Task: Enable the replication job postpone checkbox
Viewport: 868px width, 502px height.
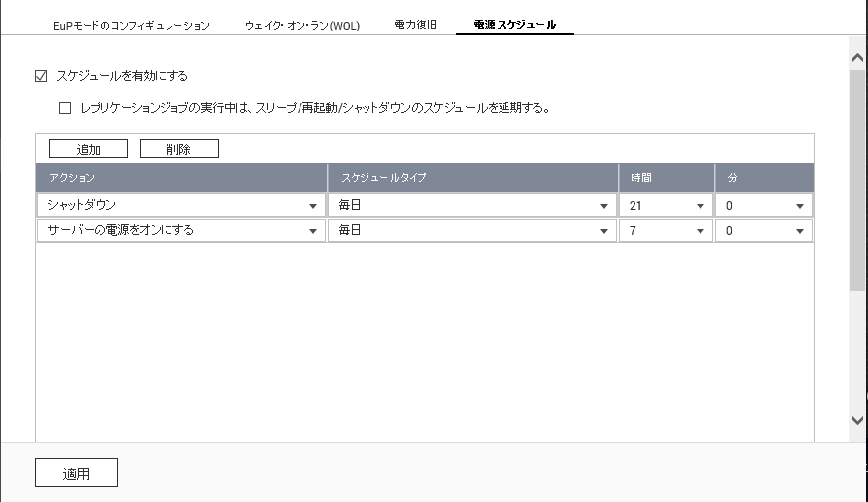Action: 65,108
